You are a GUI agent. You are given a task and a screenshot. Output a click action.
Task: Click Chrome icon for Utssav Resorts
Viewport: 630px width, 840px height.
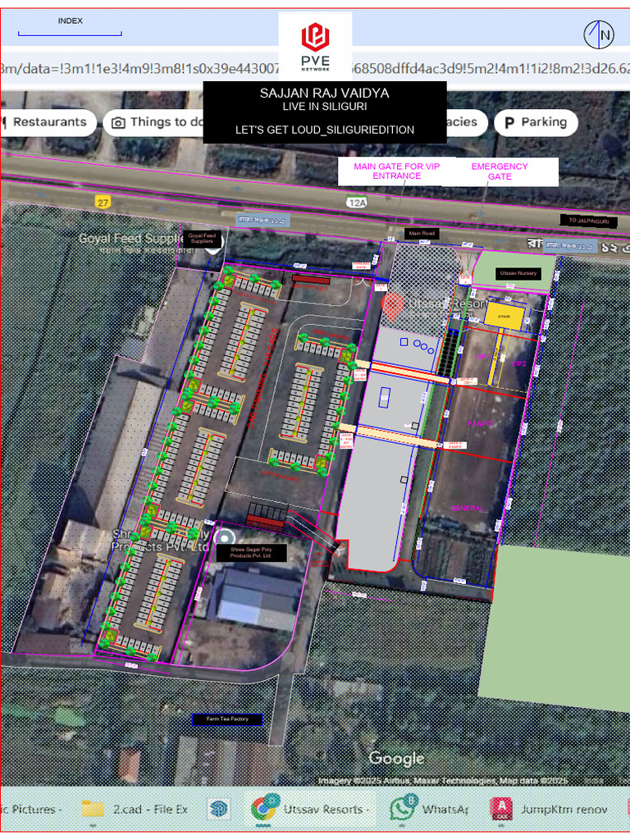(x=264, y=809)
